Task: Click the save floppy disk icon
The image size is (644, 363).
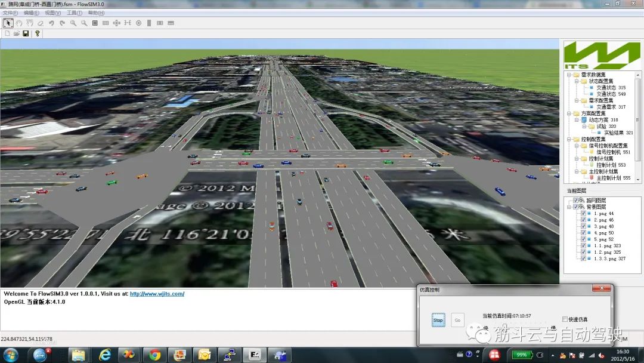Action: pos(26,33)
